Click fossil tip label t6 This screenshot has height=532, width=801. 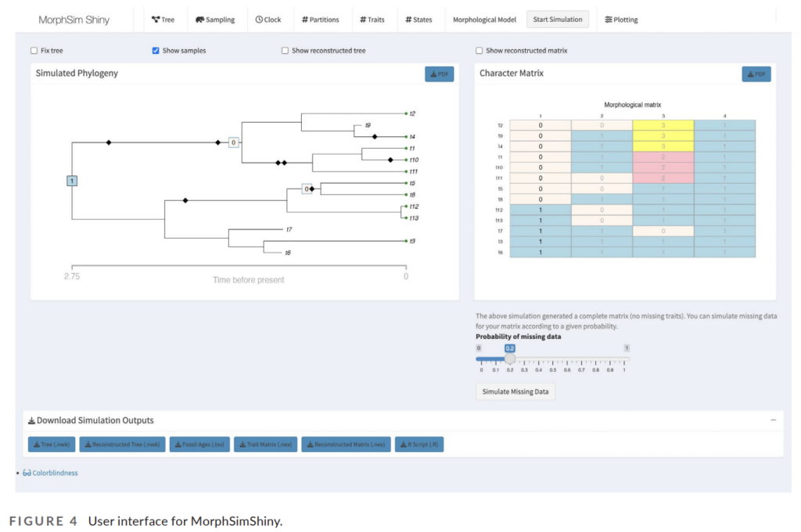[x=288, y=253]
